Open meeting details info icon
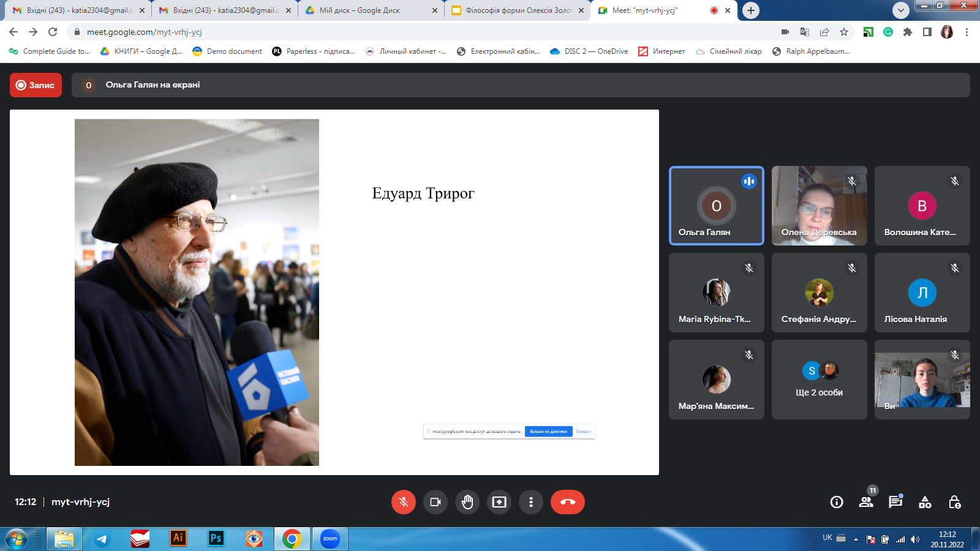 click(837, 502)
